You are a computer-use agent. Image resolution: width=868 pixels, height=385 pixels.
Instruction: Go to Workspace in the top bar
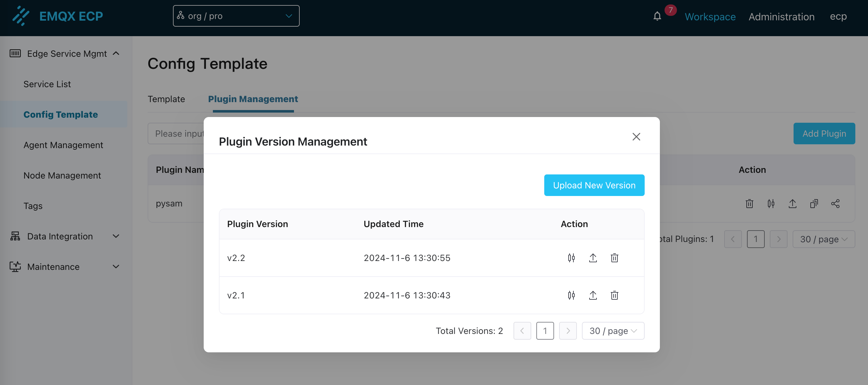[710, 16]
